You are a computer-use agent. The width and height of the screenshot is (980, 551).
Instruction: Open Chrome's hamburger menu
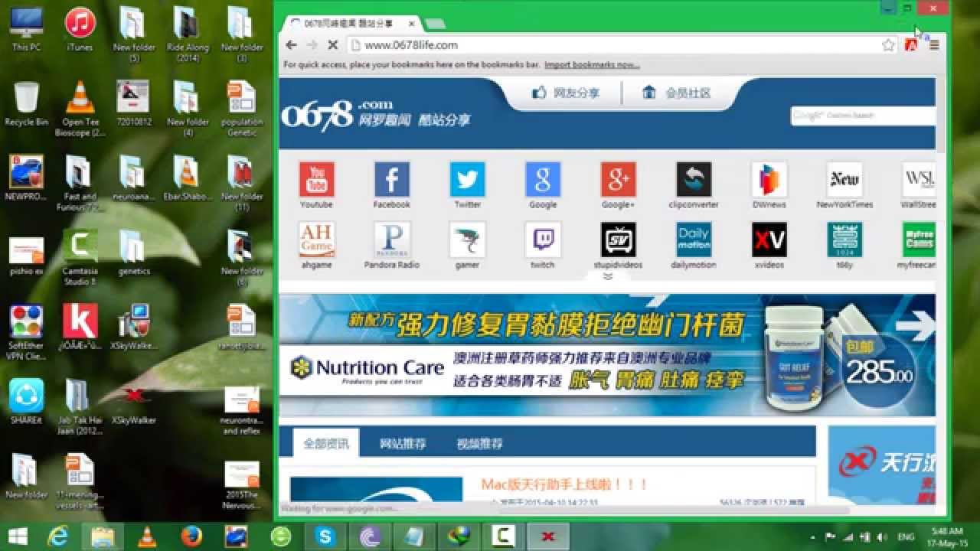coord(933,45)
